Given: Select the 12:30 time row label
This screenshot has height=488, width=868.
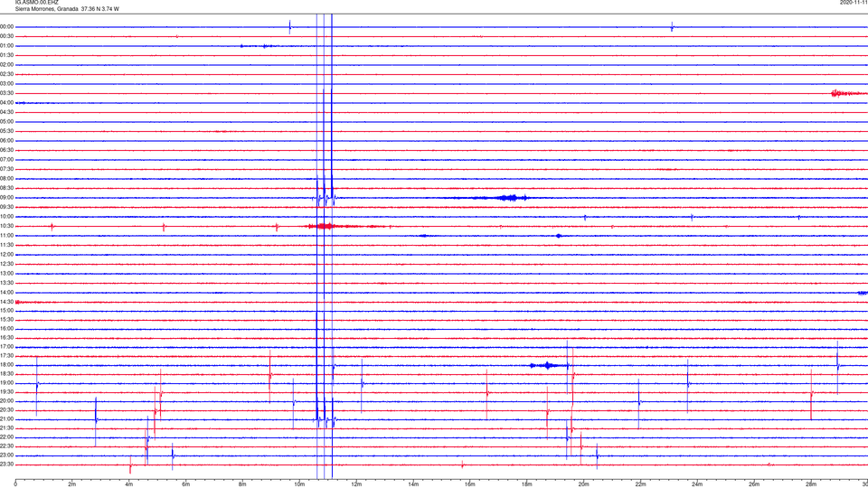Looking at the screenshot, I should (7, 264).
